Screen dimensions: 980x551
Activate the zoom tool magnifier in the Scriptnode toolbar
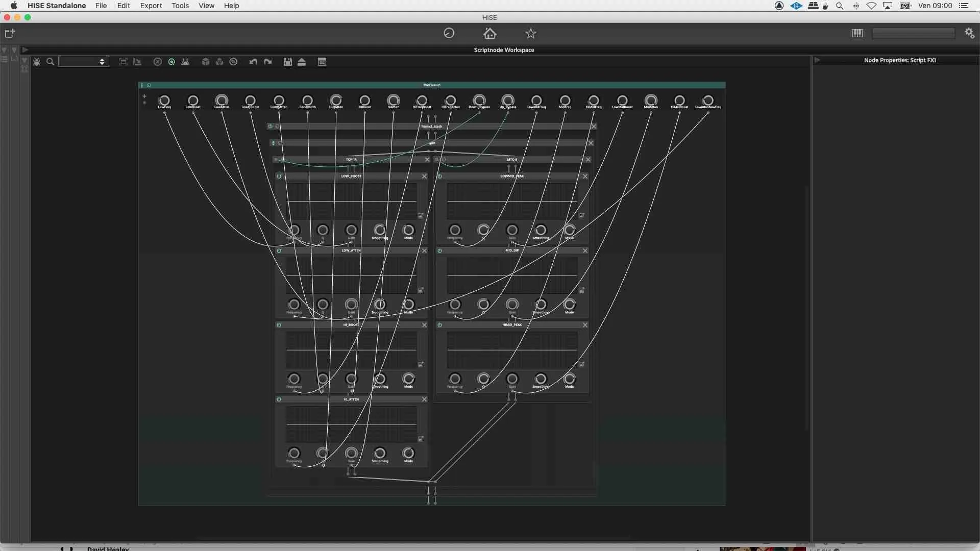click(51, 61)
